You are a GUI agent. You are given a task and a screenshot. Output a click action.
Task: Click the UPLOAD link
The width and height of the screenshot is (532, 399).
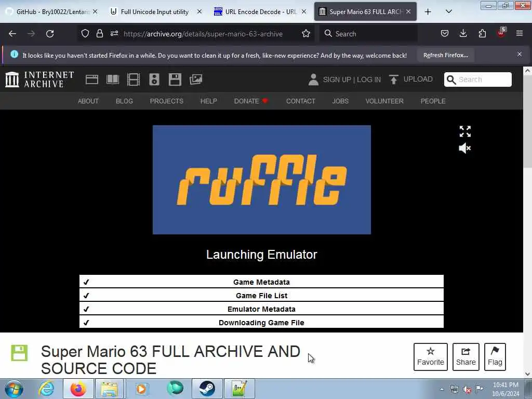tap(411, 79)
